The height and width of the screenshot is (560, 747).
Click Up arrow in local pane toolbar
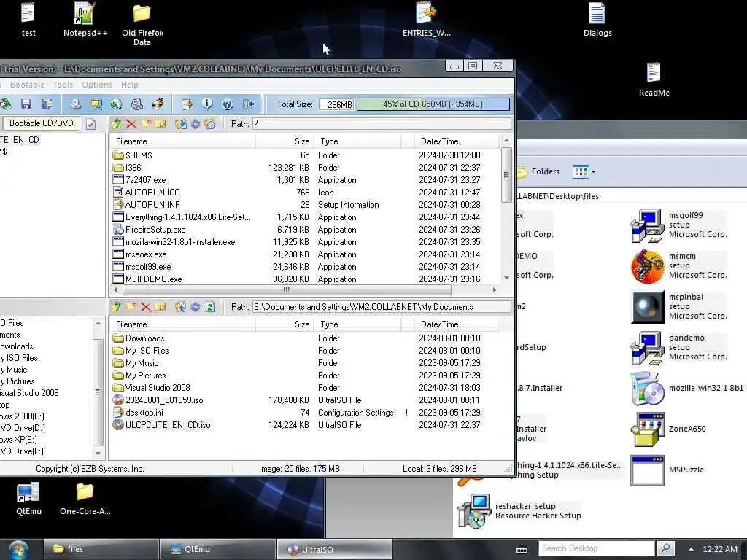coord(116,307)
